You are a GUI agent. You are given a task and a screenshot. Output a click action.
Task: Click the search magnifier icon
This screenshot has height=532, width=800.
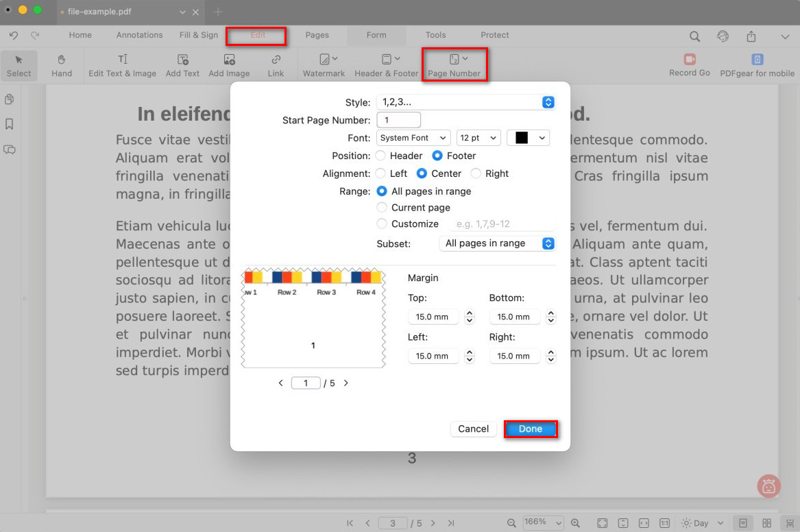[694, 36]
